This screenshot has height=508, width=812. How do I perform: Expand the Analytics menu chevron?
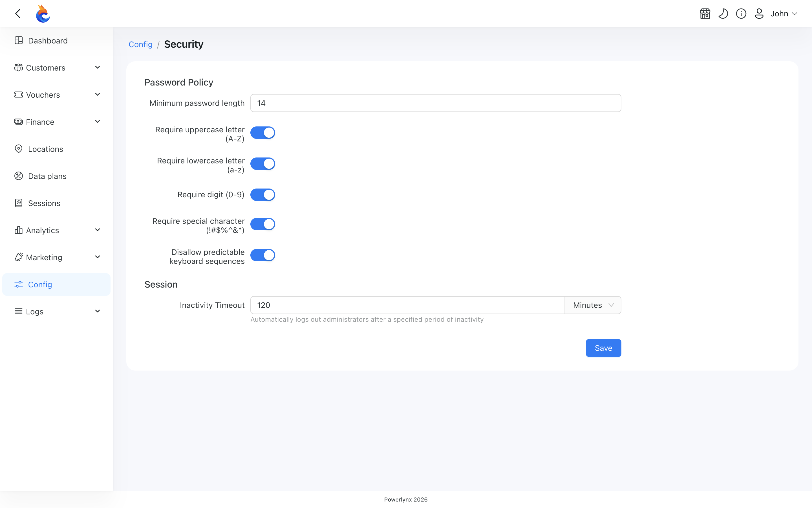tap(98, 230)
